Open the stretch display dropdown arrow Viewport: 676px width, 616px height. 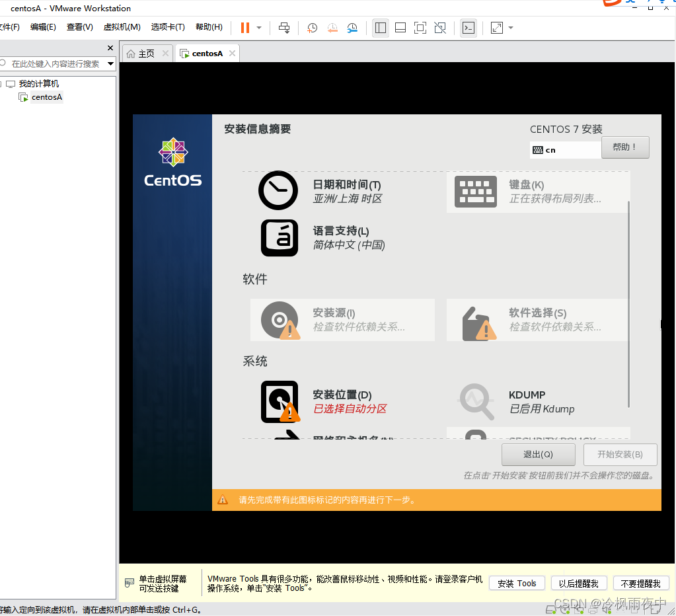pyautogui.click(x=511, y=28)
